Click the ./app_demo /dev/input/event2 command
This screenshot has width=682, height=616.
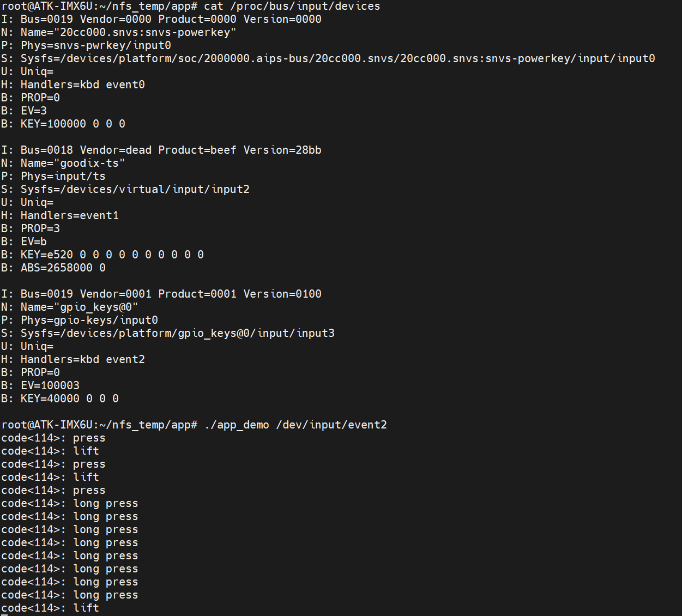295,425
